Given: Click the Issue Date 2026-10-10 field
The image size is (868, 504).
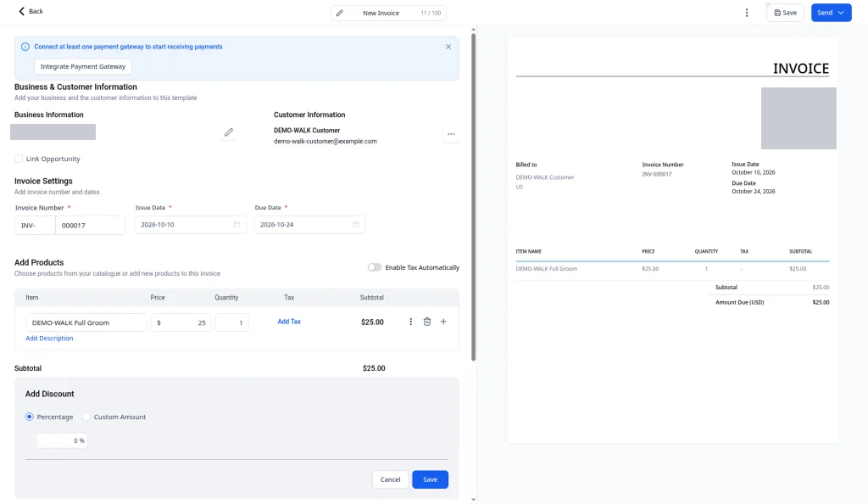Looking at the screenshot, I should (191, 224).
